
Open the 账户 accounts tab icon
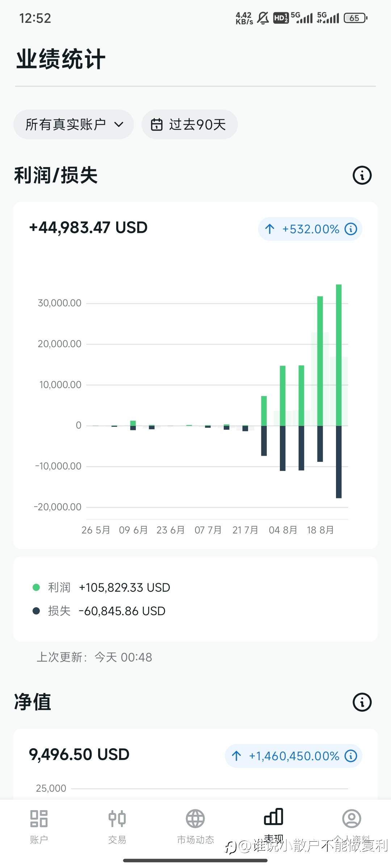[39, 819]
